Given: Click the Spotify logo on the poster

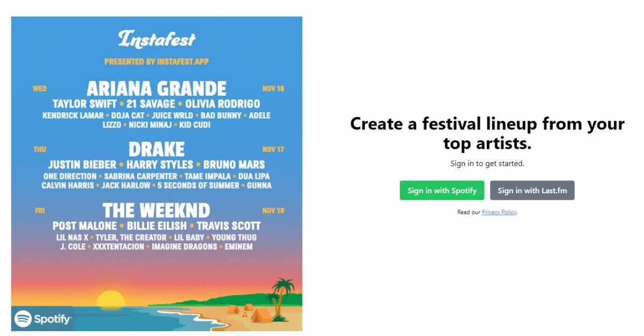Looking at the screenshot, I should pyautogui.click(x=43, y=319).
